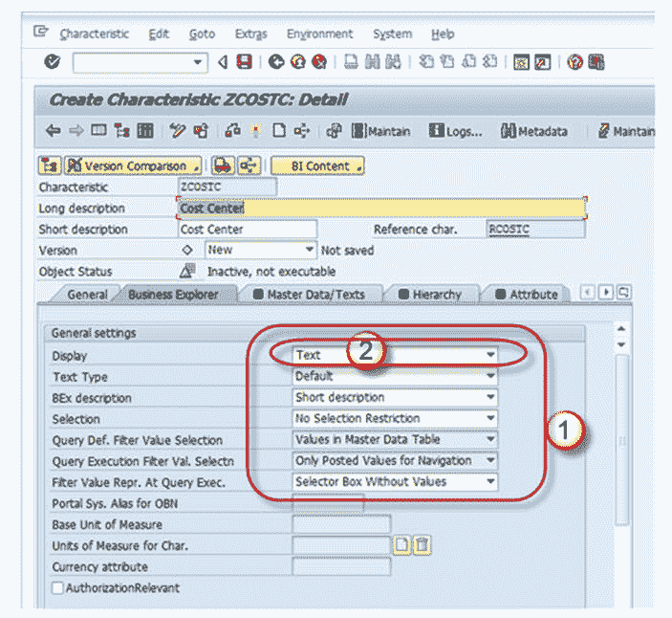This screenshot has height=618, width=672.
Task: Click the Currency attribute field
Action: pyautogui.click(x=341, y=566)
